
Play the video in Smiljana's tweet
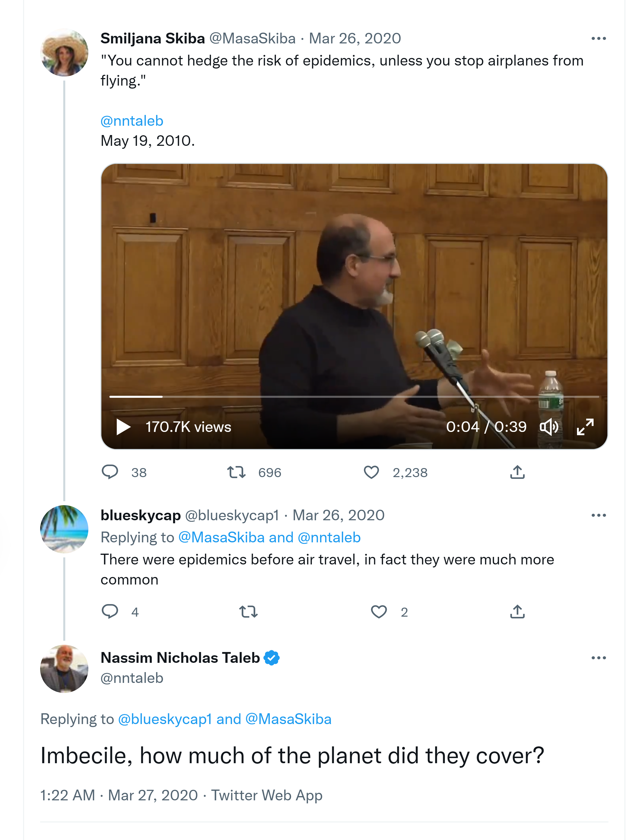pyautogui.click(x=123, y=427)
